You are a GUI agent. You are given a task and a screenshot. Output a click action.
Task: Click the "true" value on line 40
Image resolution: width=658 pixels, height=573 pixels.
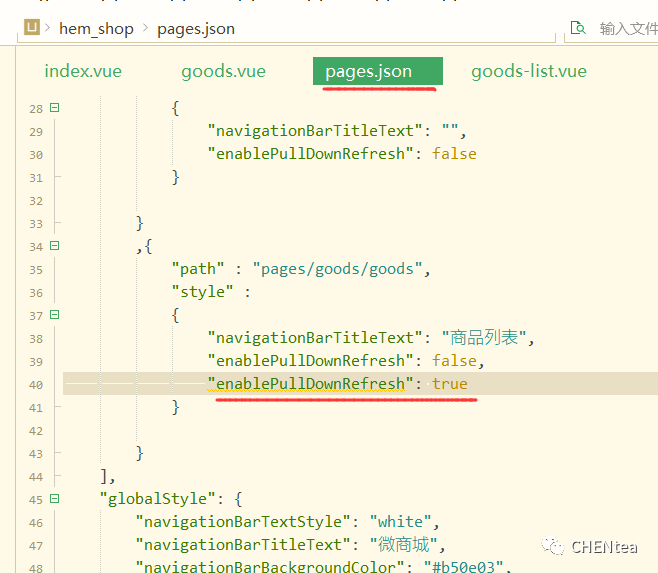(x=450, y=384)
